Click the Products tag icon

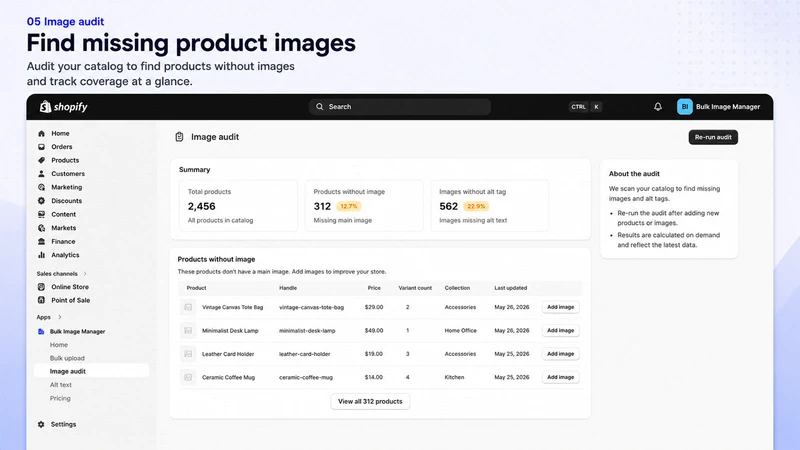pyautogui.click(x=41, y=160)
